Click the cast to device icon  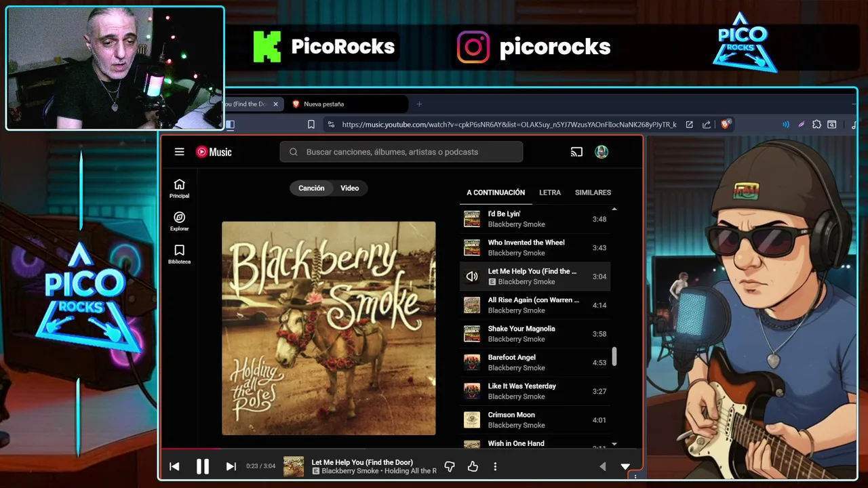(576, 152)
